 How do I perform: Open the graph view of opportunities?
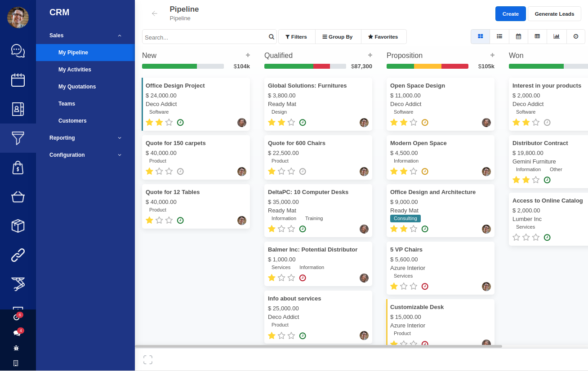click(x=557, y=36)
